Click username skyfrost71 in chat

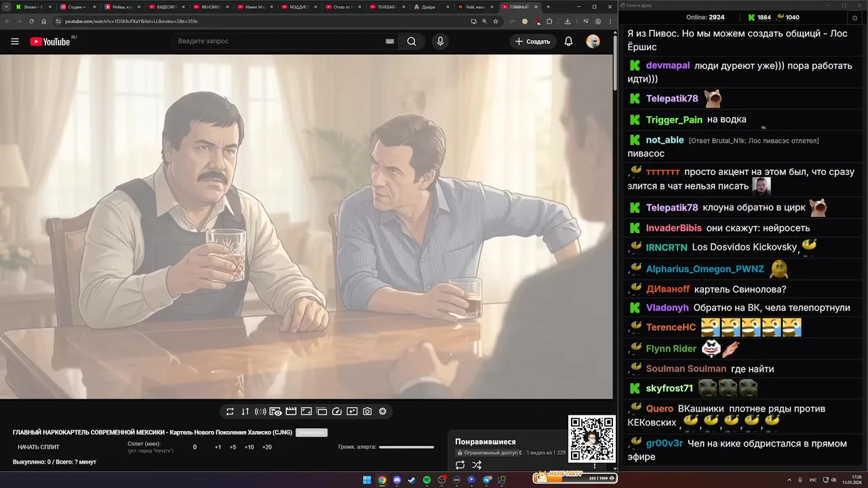669,388
